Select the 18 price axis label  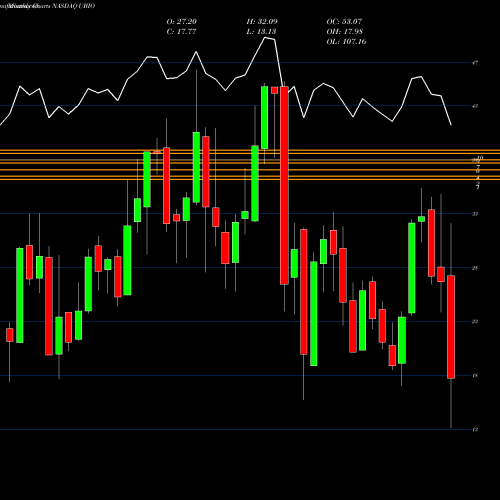[x=475, y=376]
